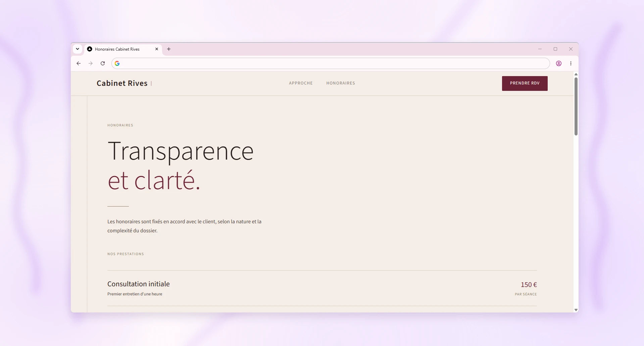The width and height of the screenshot is (644, 346).
Task: Maximize the browser window
Action: [x=555, y=49]
